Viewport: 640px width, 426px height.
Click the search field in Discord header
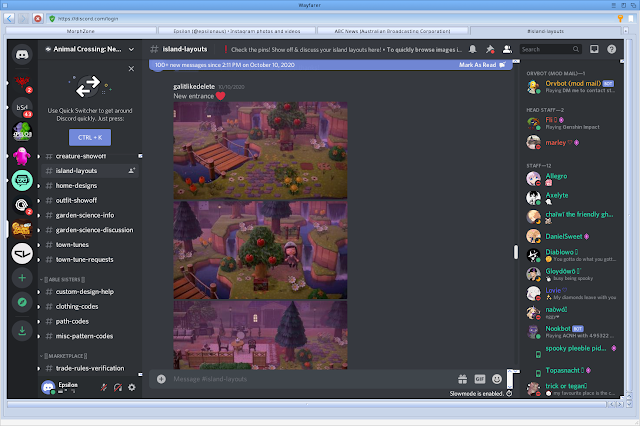550,49
